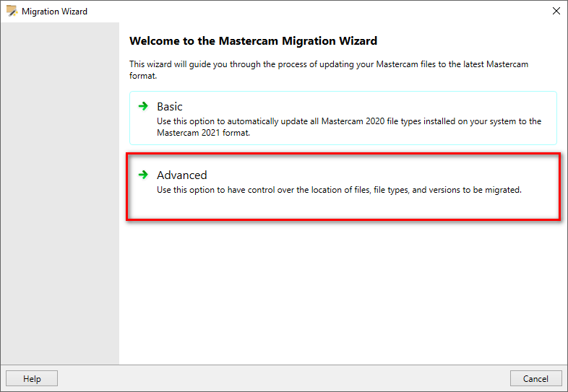Cancel the Migration Wizard
The image size is (568, 392).
535,378
